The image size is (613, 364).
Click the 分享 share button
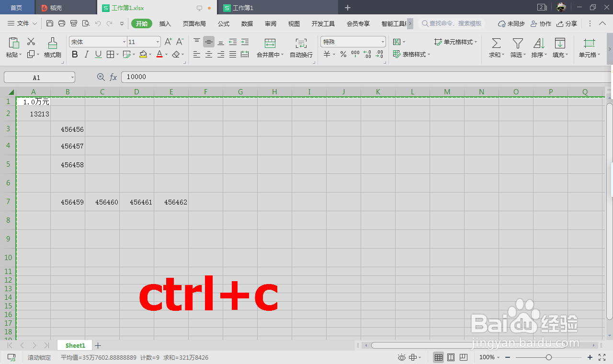click(567, 23)
